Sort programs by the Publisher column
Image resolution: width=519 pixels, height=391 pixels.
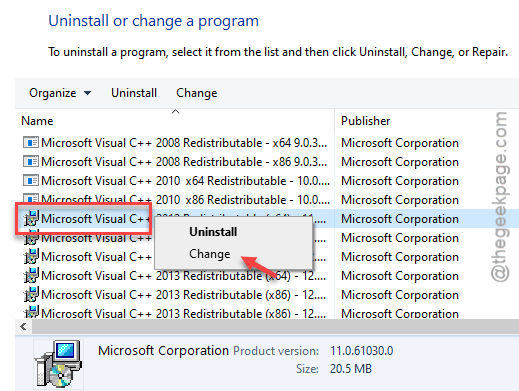click(x=365, y=121)
